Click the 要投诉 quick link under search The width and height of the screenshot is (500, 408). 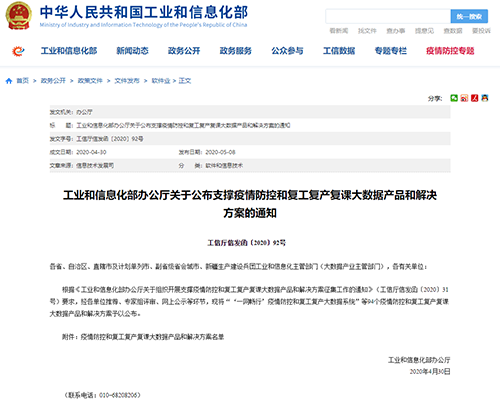[481, 31]
